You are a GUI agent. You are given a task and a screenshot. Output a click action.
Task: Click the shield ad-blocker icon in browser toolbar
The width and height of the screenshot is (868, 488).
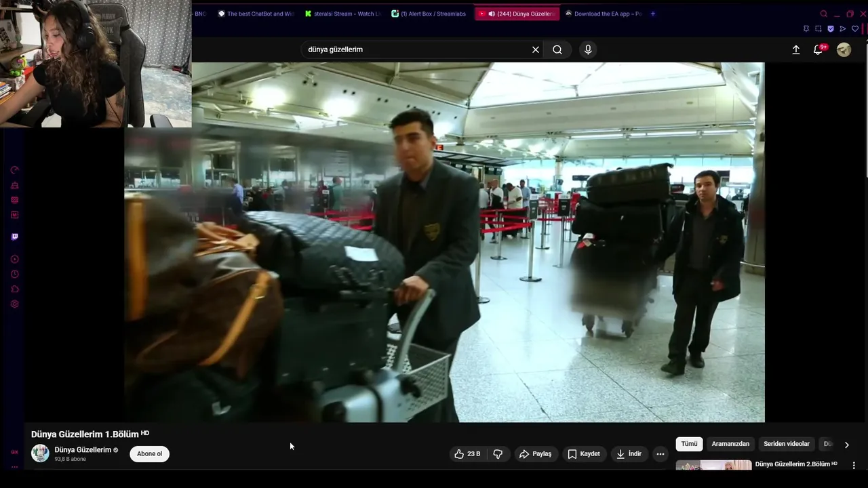831,28
